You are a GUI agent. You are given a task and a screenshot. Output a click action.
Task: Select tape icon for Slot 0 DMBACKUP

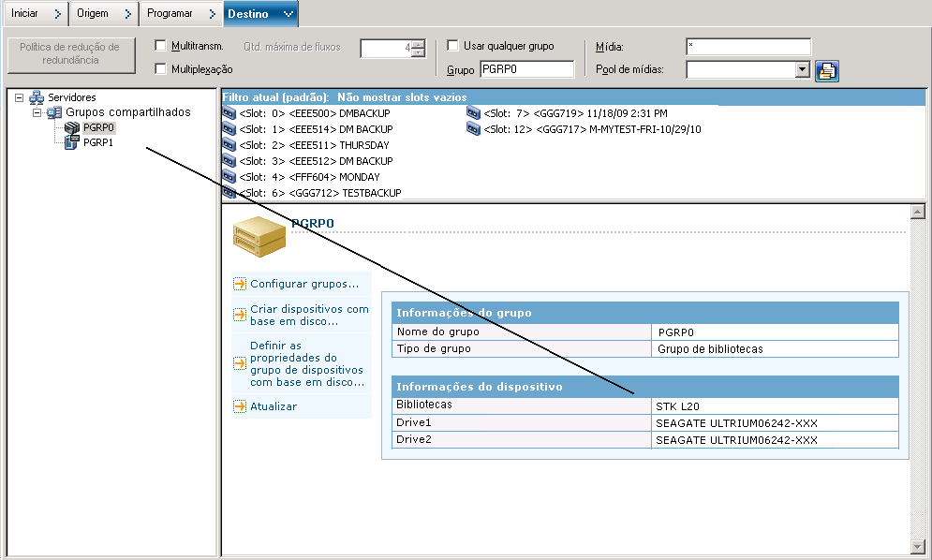coord(229,113)
